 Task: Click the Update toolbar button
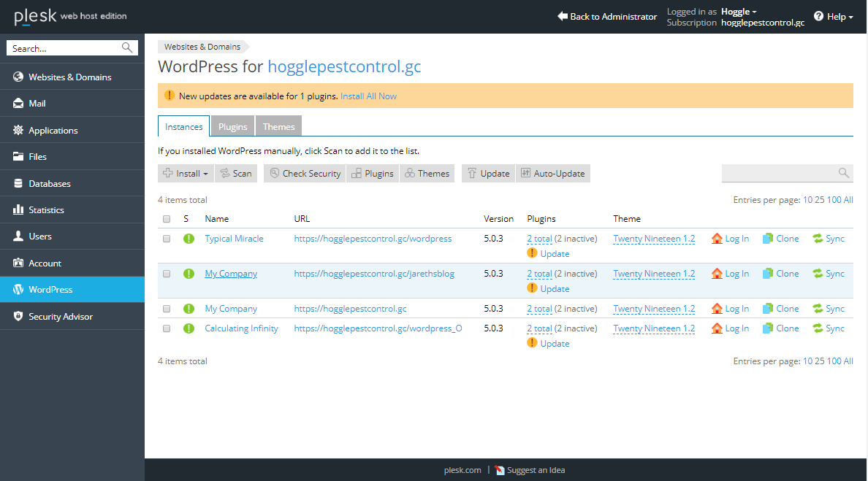click(x=488, y=173)
